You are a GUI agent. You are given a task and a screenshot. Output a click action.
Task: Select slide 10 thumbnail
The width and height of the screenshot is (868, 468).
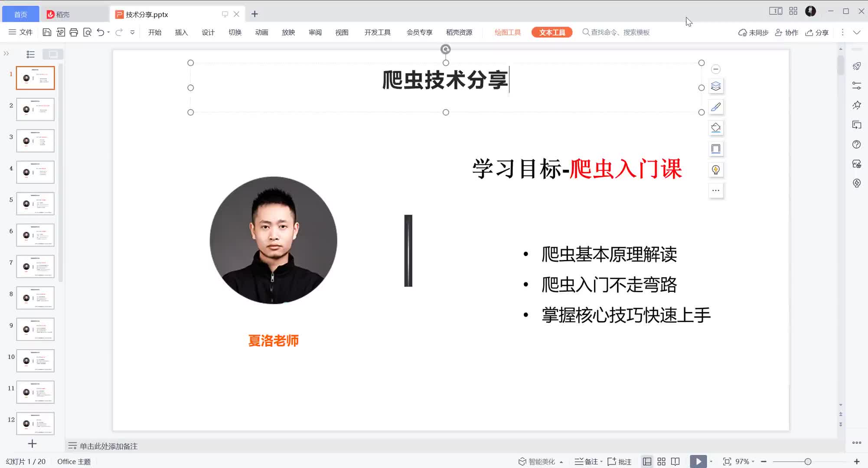[x=35, y=361]
